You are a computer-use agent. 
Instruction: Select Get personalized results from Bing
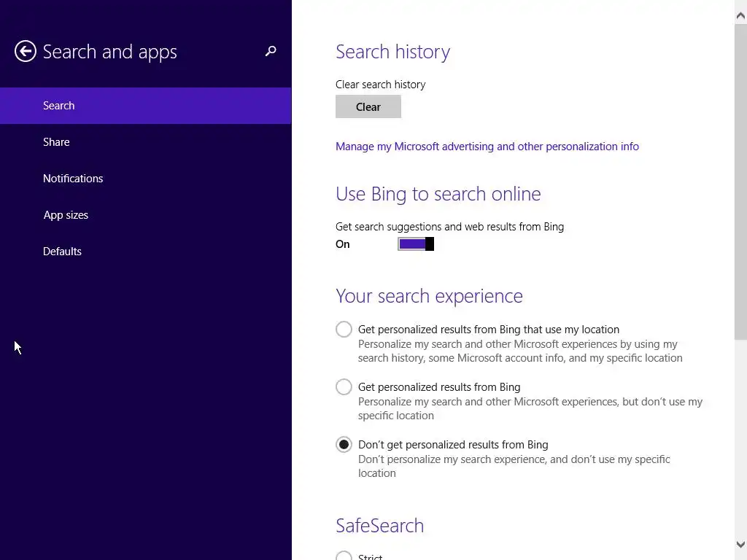pos(344,386)
